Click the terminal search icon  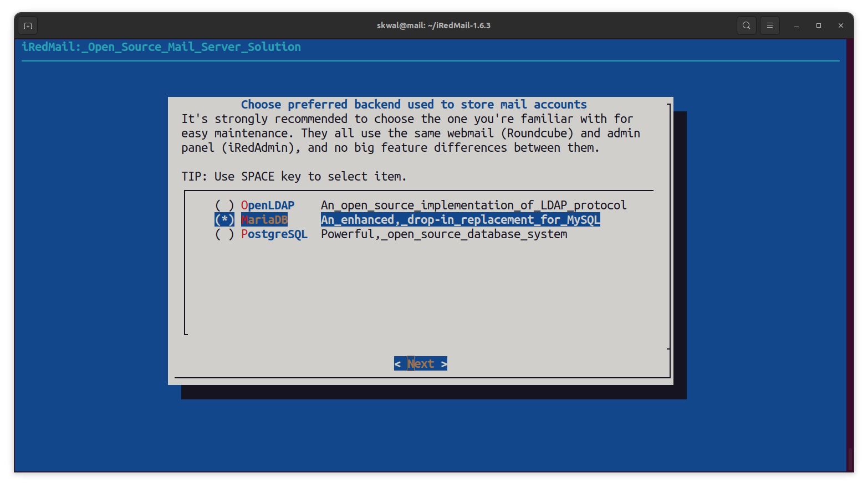(747, 25)
